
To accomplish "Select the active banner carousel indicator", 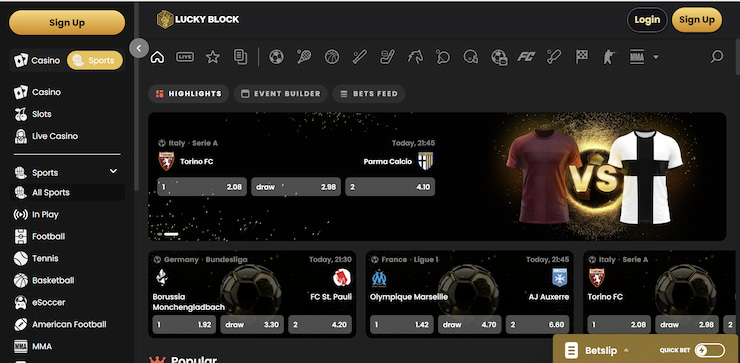I will (171, 234).
